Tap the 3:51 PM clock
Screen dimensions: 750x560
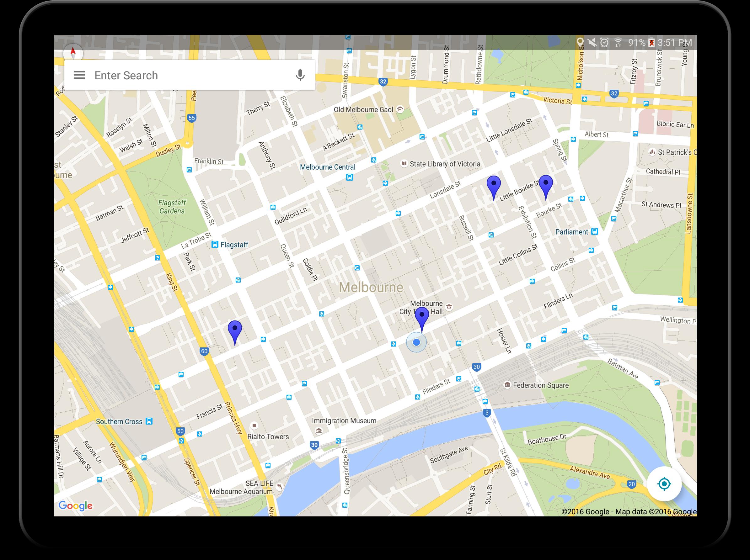tap(675, 43)
